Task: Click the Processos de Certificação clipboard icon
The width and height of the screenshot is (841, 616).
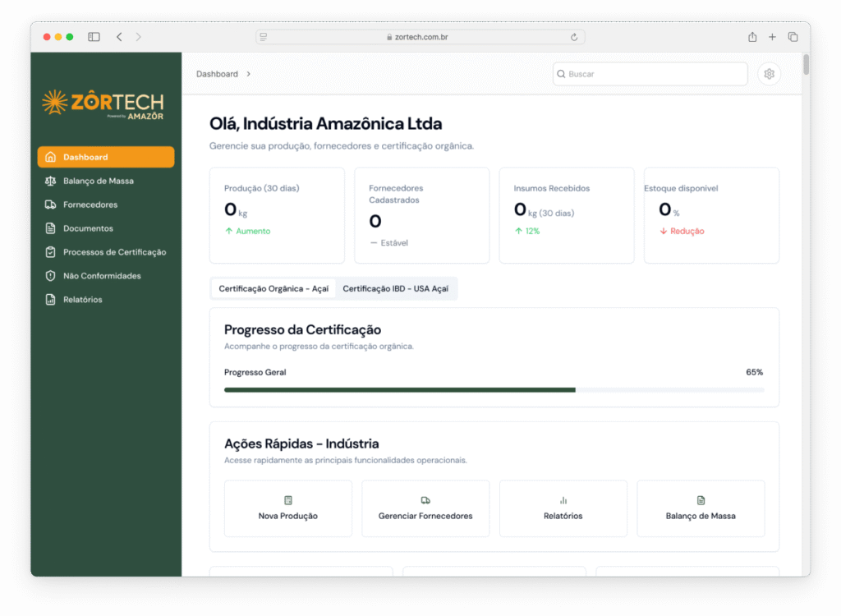Action: click(50, 252)
